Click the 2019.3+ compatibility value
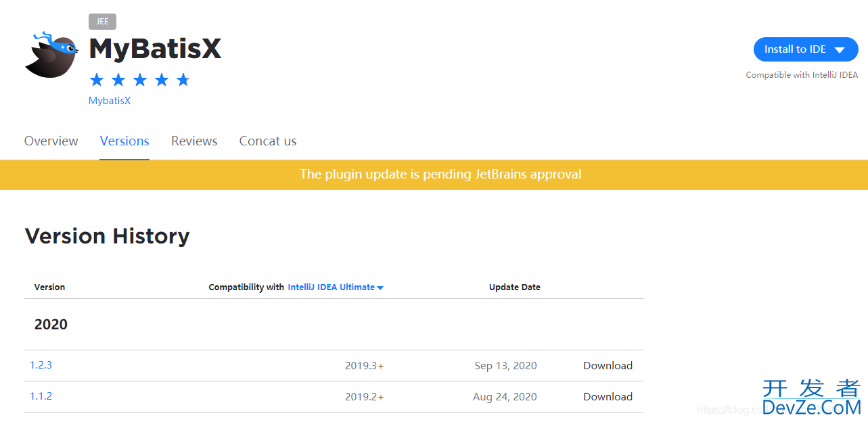 (x=365, y=366)
